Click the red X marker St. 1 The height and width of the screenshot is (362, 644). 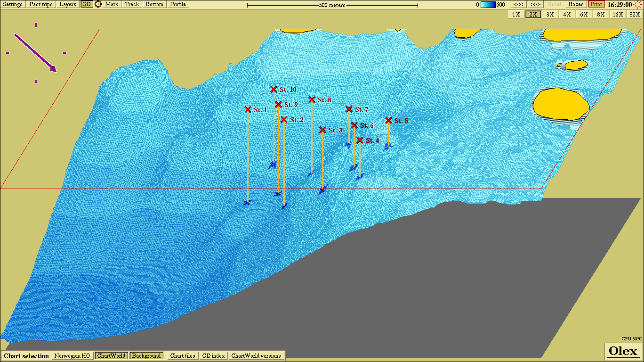pyautogui.click(x=248, y=109)
